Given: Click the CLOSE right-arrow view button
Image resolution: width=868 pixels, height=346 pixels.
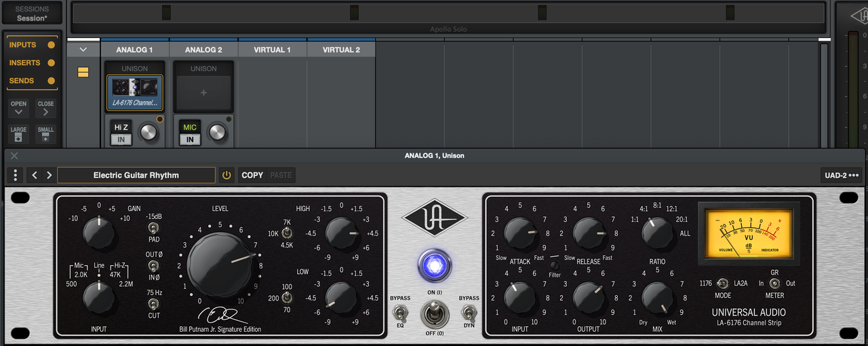Looking at the screenshot, I should (x=45, y=109).
